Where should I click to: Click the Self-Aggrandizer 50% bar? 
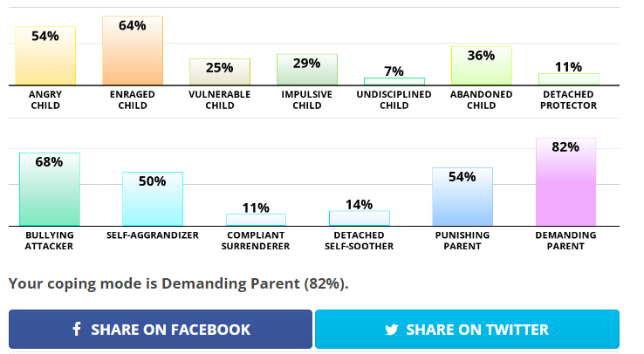tap(153, 200)
